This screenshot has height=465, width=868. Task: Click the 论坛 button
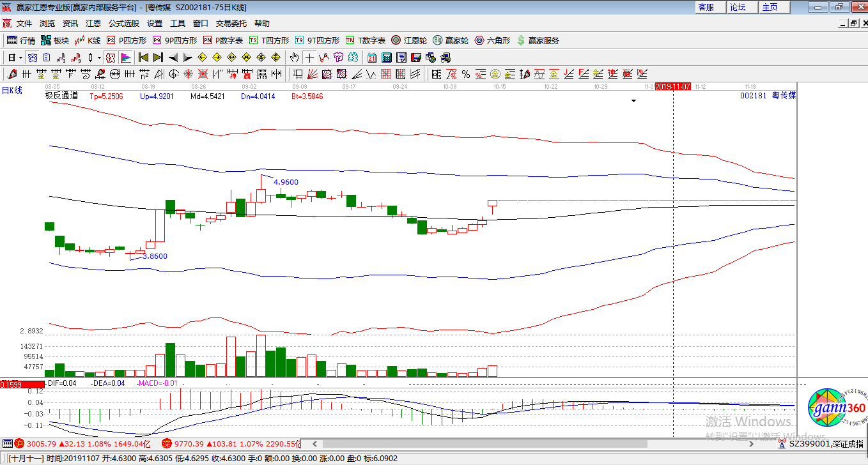[x=743, y=7]
